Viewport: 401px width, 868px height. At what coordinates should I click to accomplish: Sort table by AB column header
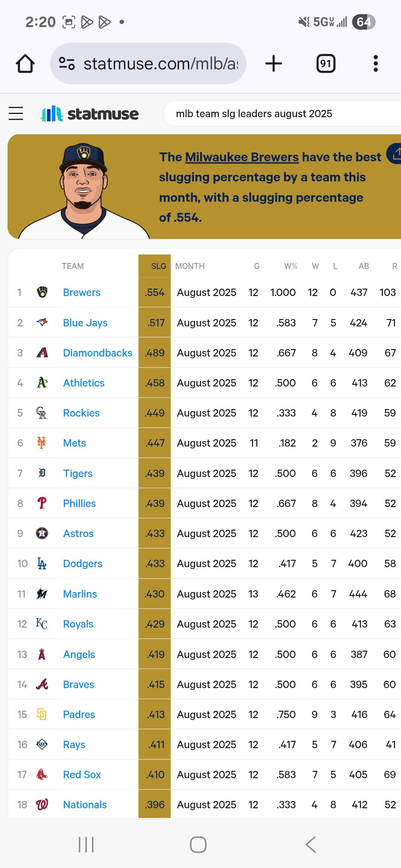point(363,266)
